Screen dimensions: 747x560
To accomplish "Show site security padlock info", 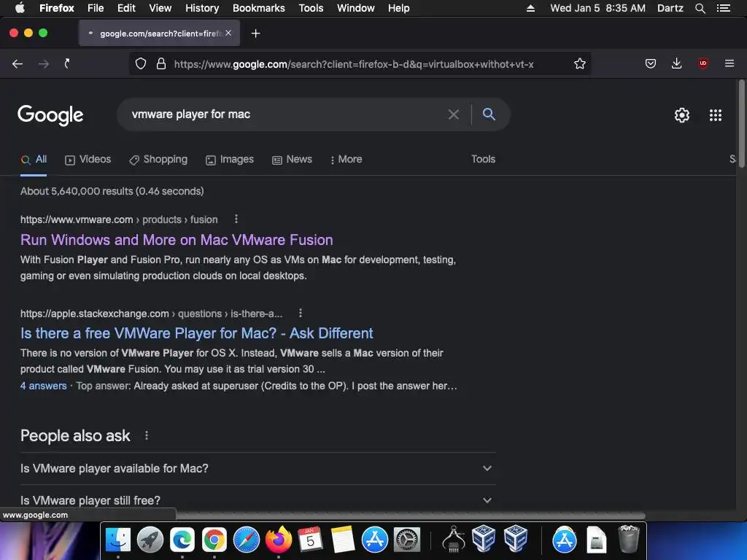I will tap(161, 64).
